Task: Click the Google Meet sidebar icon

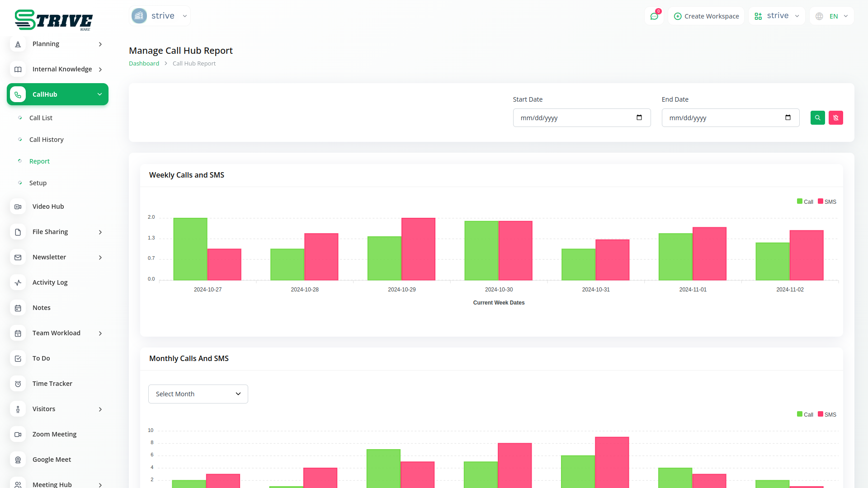Action: click(x=18, y=460)
